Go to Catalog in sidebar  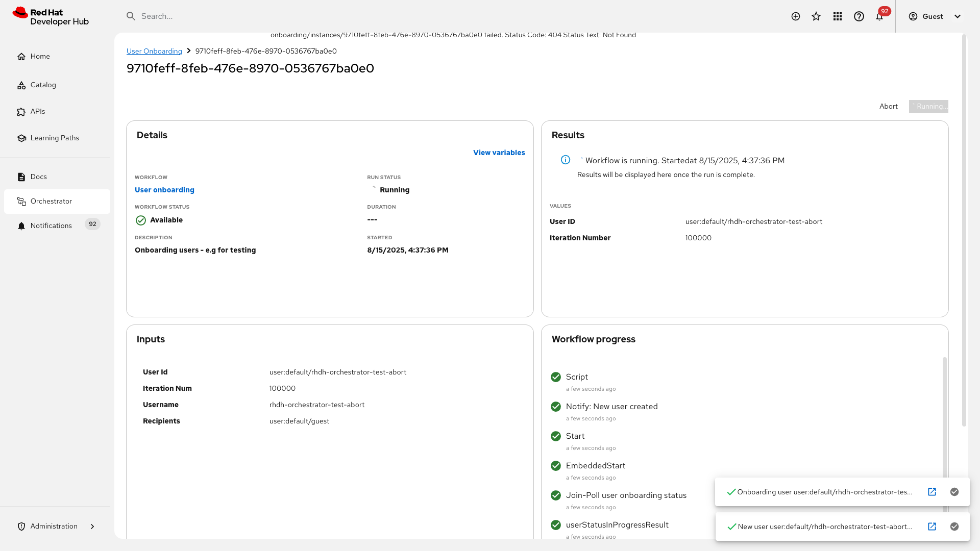coord(43,85)
